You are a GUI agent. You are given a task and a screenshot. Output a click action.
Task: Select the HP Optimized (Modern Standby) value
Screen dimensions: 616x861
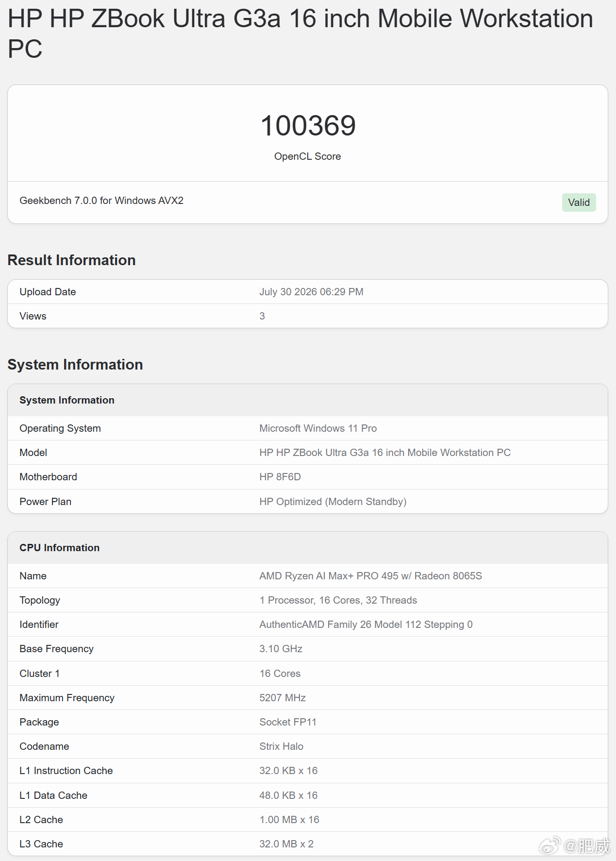[333, 502]
